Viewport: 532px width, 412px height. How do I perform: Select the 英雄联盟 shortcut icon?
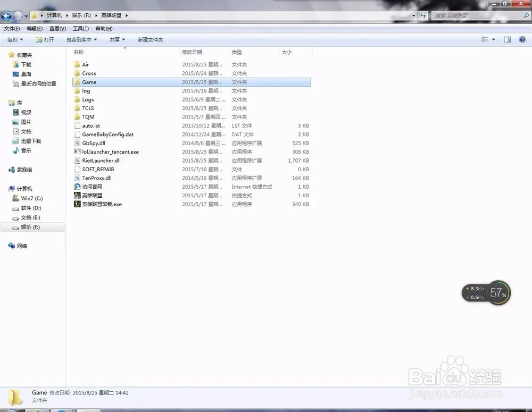pos(77,195)
